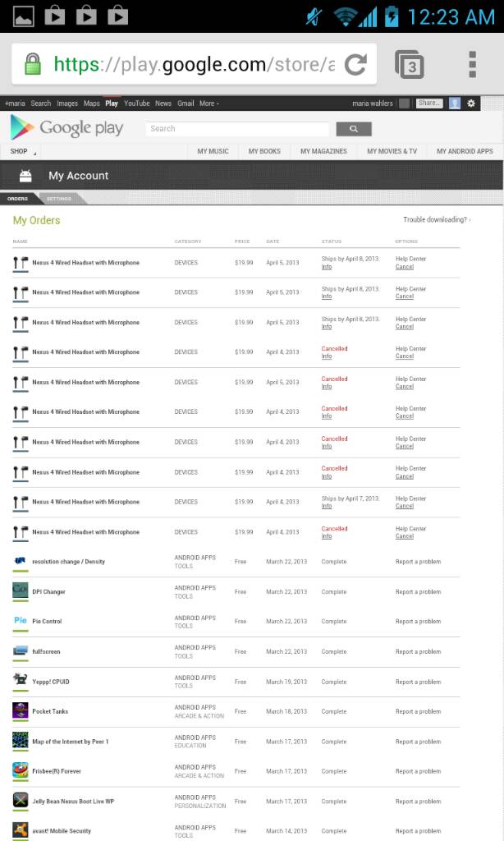The image size is (504, 841).
Task: Click Report a problem for Pie Control
Action: (418, 622)
